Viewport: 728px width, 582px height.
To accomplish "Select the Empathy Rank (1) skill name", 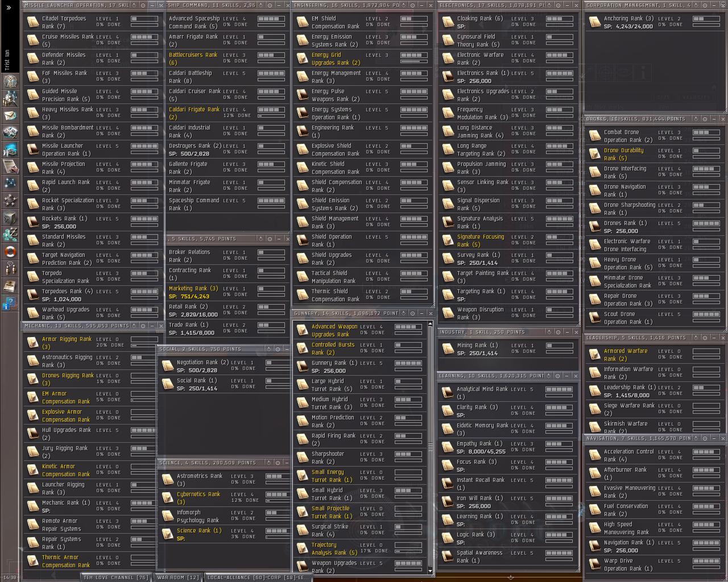I will [x=479, y=444].
